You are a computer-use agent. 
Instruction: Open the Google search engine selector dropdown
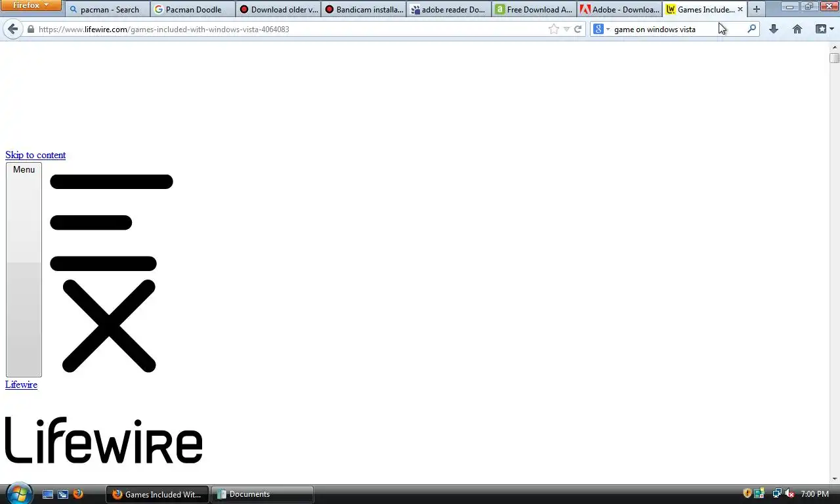tap(601, 29)
